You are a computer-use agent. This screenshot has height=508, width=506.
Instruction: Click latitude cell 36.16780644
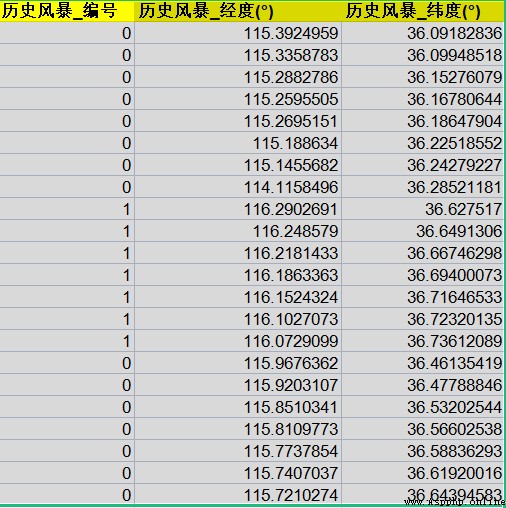click(423, 99)
